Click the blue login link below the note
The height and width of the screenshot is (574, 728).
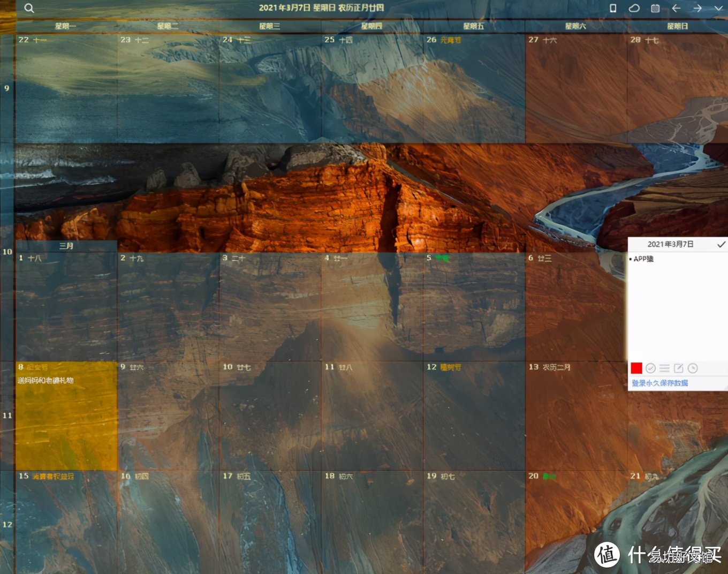pos(659,383)
